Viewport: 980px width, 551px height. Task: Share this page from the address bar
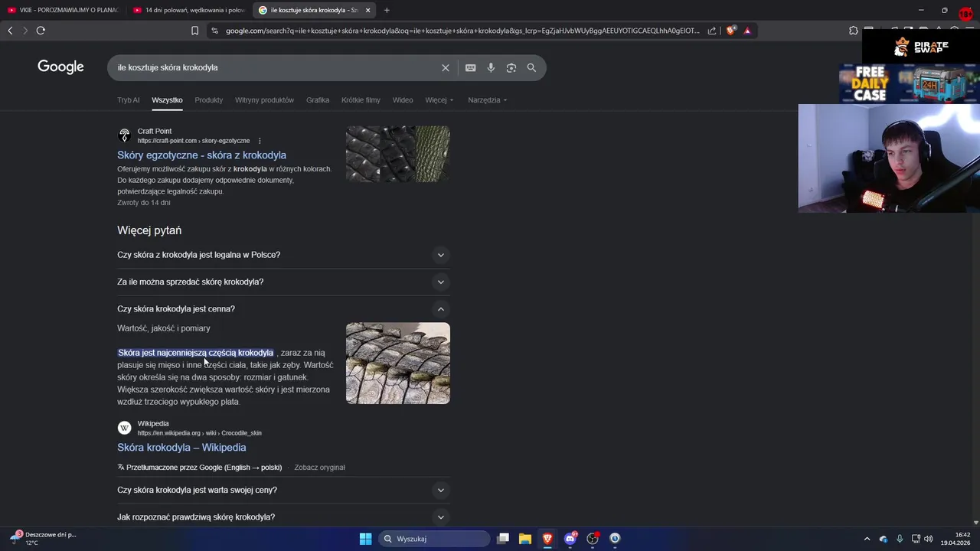(712, 31)
